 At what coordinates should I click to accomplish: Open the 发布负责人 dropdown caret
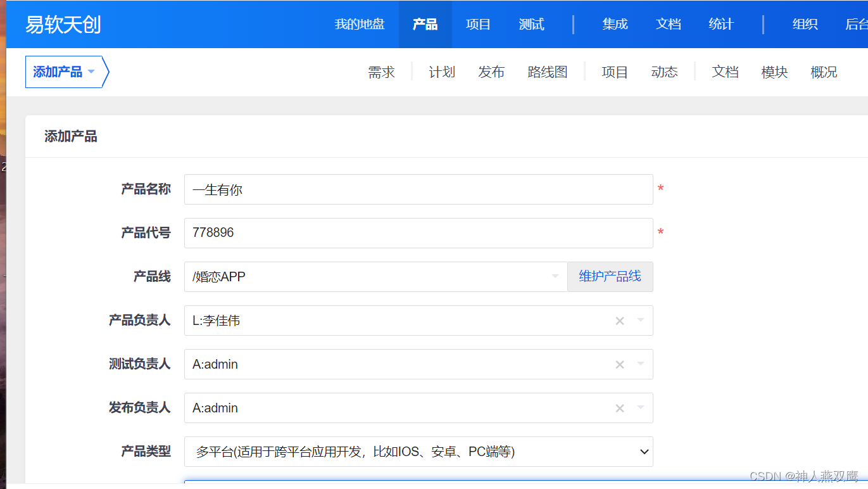641,408
